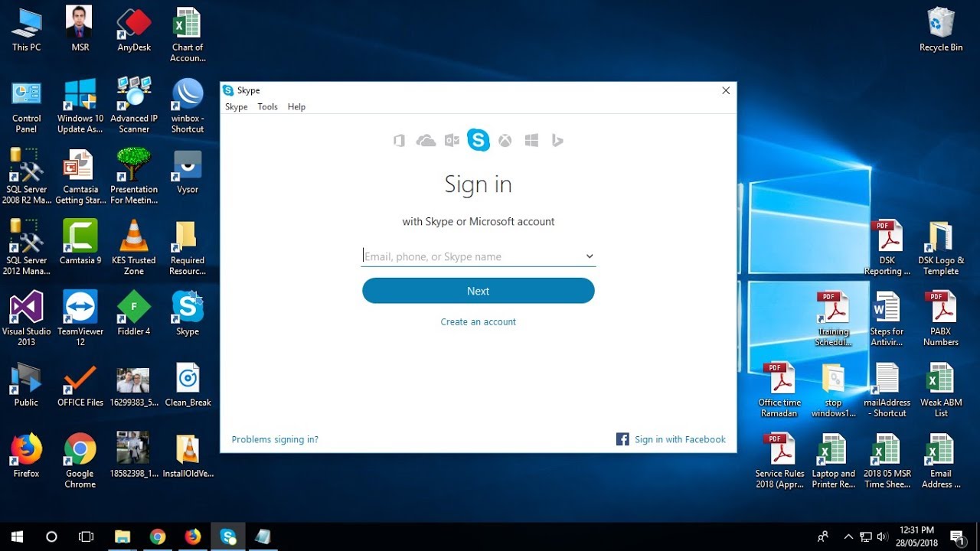Screen dimensions: 980x551
Task: Show hidden tray icons chevron
Action: 848,536
